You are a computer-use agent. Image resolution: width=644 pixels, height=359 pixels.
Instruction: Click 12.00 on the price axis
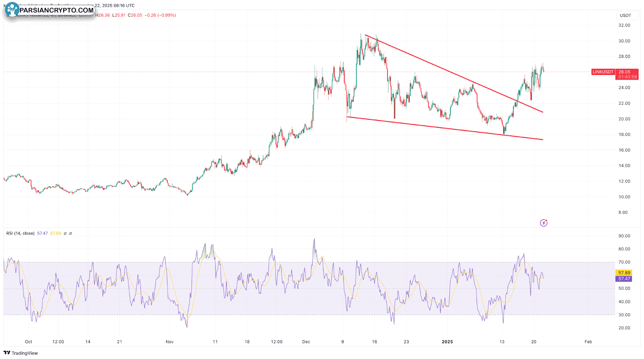click(x=624, y=181)
